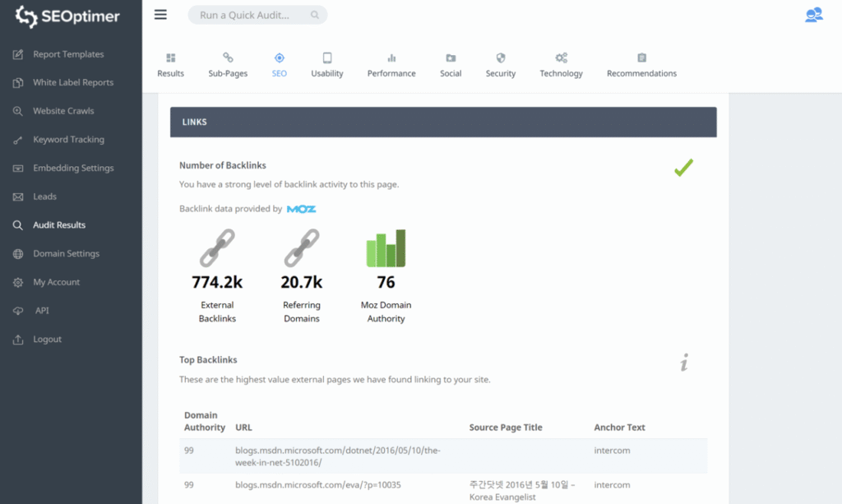This screenshot has width=842, height=504.
Task: Open the hamburger navigation menu
Action: coord(160,14)
